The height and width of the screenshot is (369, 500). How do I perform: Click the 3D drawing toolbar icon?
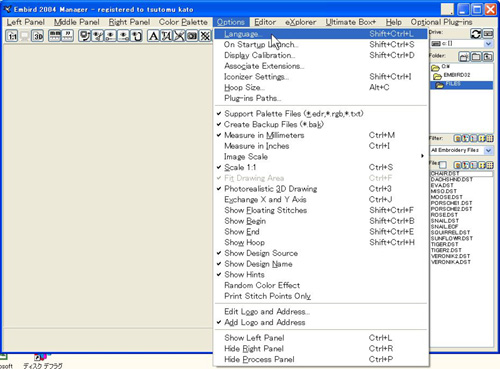(37, 36)
